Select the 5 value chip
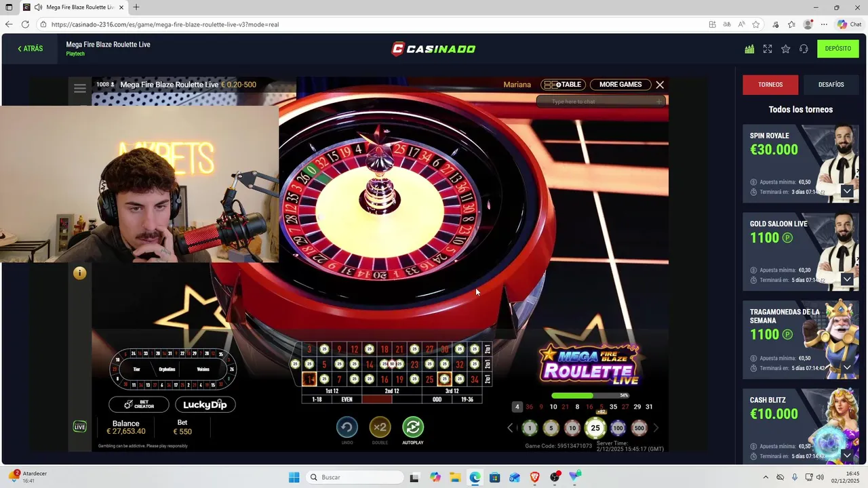 pos(551,428)
